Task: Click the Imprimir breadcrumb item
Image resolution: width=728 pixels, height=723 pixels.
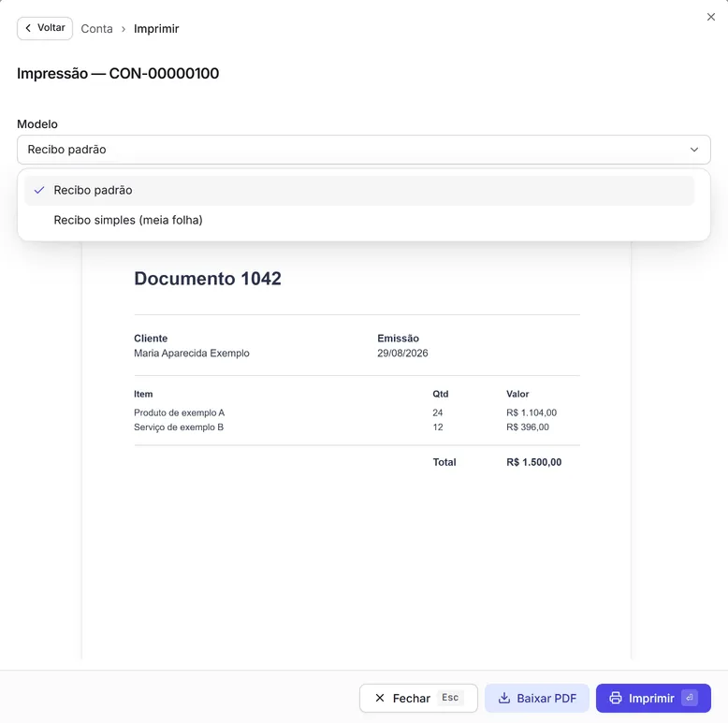Action: coord(156,29)
